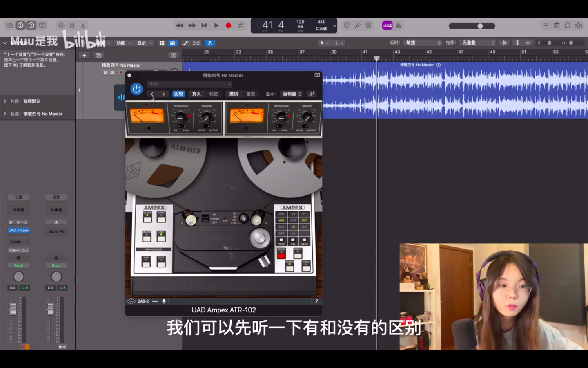Toggle the metronome icon
Screen dimensions: 588x368
399,25
